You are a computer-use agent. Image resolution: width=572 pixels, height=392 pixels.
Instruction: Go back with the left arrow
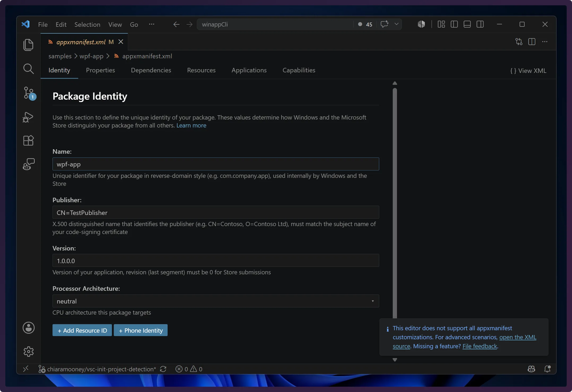[x=176, y=24]
